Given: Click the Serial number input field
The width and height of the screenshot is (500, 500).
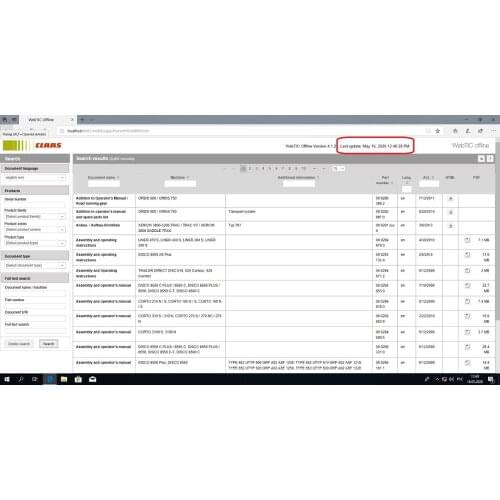Looking at the screenshot, I should click(x=35, y=204).
